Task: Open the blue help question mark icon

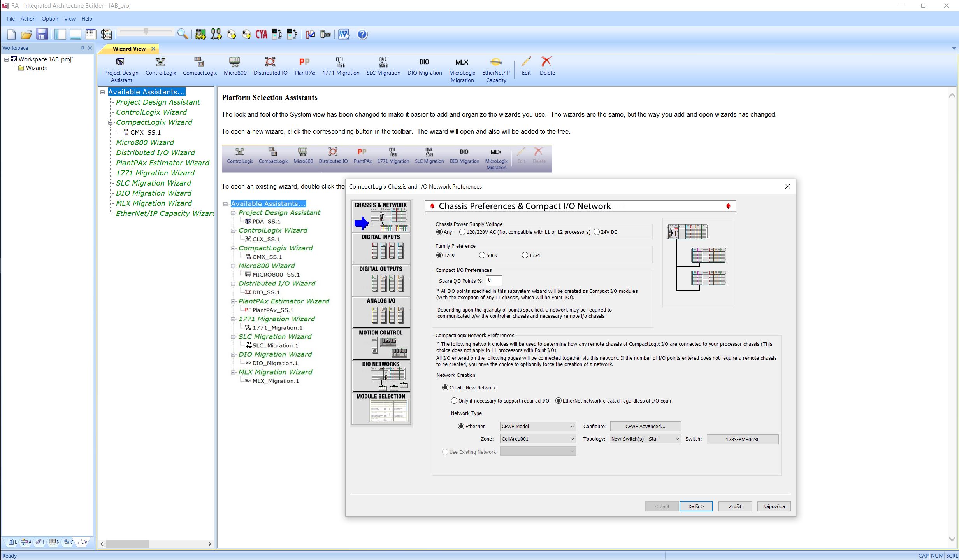Action: (x=362, y=34)
